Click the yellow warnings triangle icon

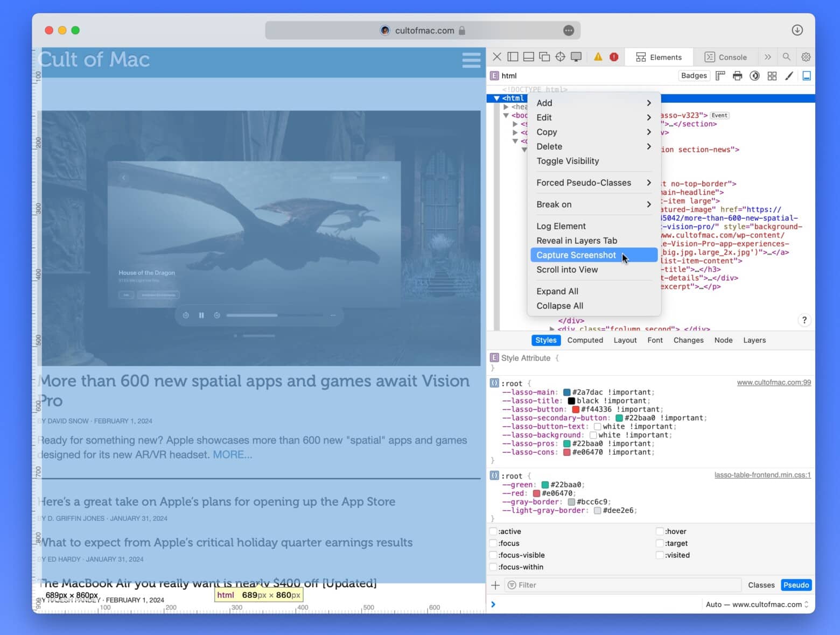(598, 57)
